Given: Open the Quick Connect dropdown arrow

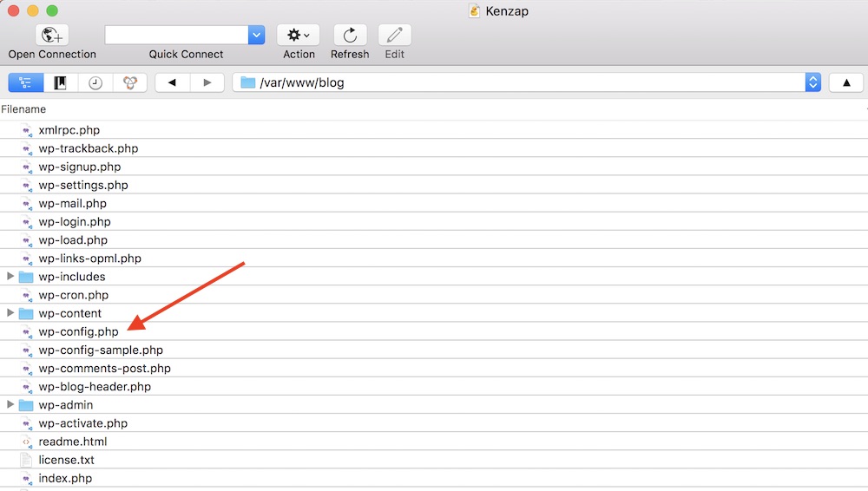Looking at the screenshot, I should tap(256, 35).
